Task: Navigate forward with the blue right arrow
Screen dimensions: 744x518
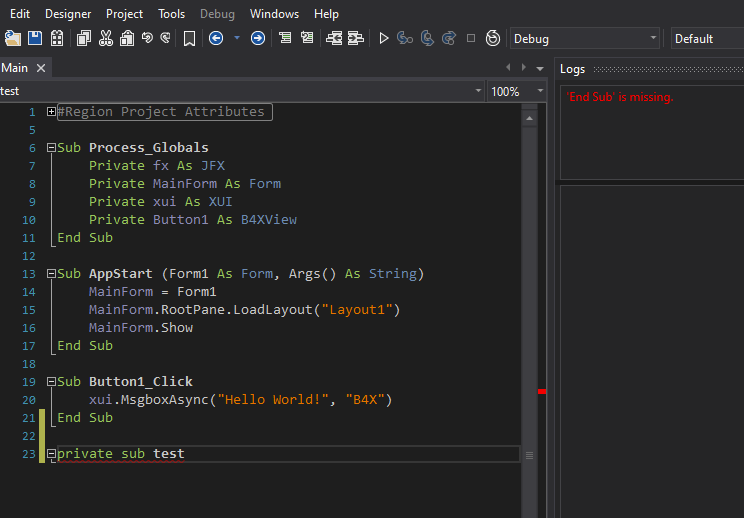Action: pos(258,38)
